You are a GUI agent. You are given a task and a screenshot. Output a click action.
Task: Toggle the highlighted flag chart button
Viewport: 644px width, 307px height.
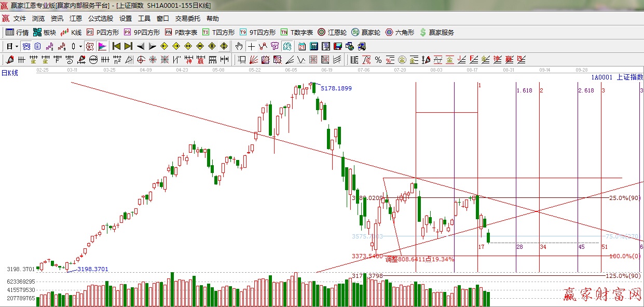[102, 46]
